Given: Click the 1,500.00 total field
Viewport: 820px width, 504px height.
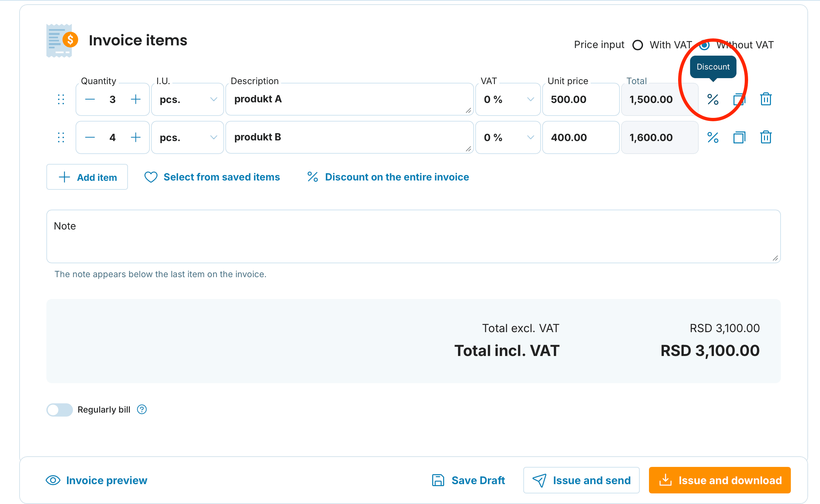Looking at the screenshot, I should [x=660, y=99].
